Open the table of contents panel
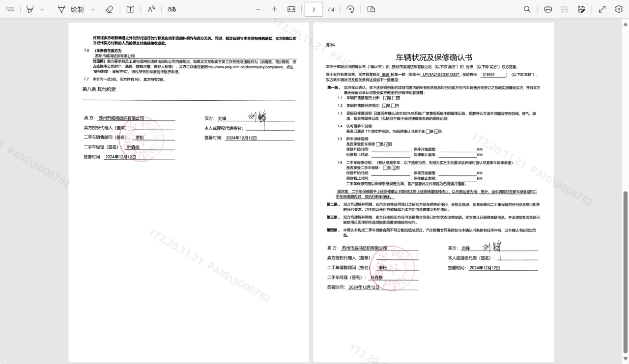The image size is (629, 364). coord(10,9)
